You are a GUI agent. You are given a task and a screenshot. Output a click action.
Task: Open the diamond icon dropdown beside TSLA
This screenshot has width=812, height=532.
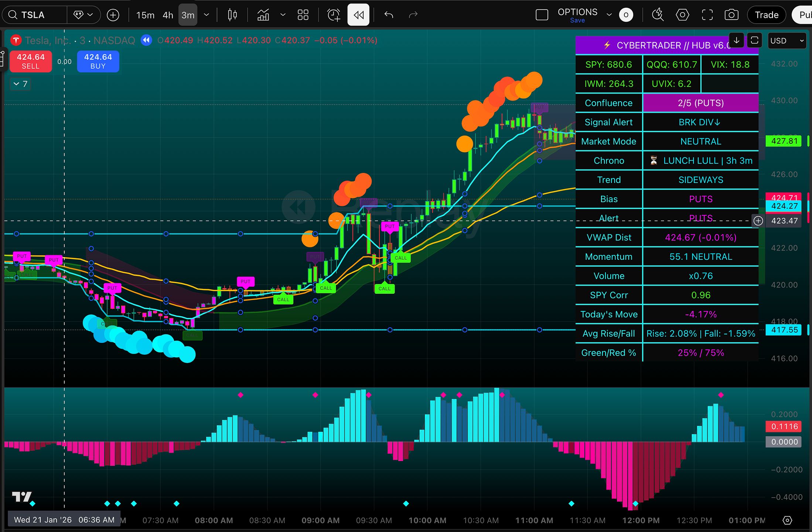pos(83,15)
